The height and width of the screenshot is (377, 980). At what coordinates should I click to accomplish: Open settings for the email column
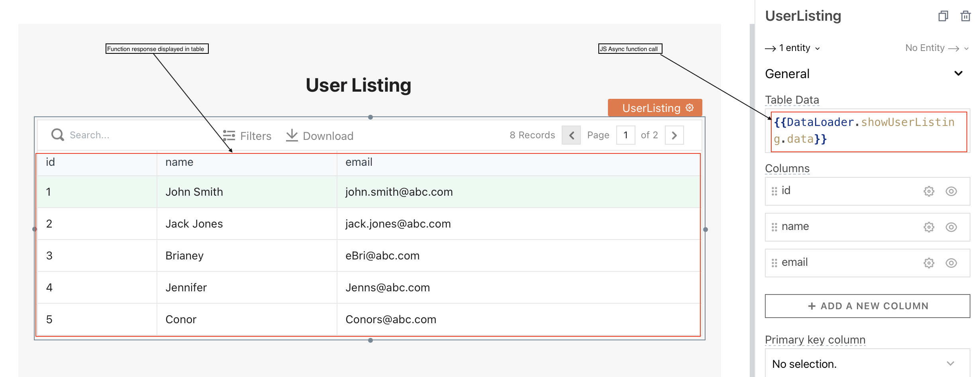928,262
